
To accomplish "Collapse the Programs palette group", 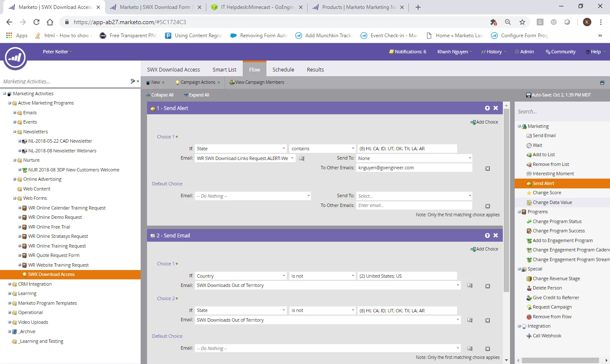I will (519, 212).
